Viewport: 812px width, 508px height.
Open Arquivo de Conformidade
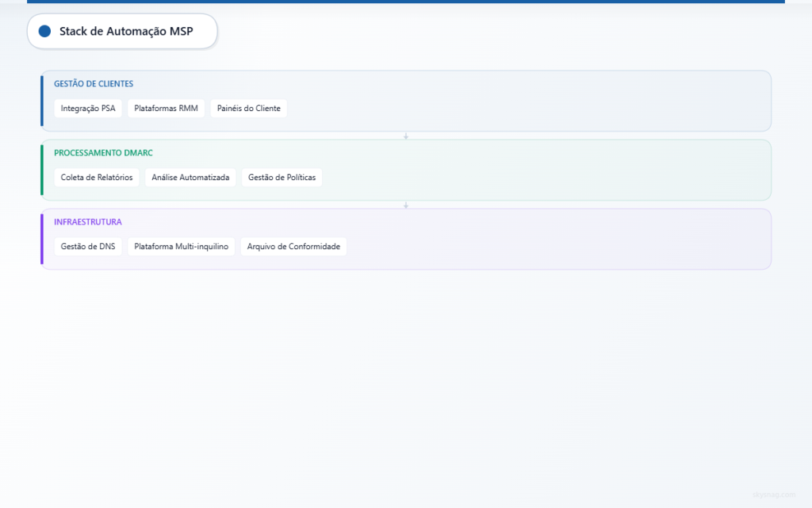(293, 246)
